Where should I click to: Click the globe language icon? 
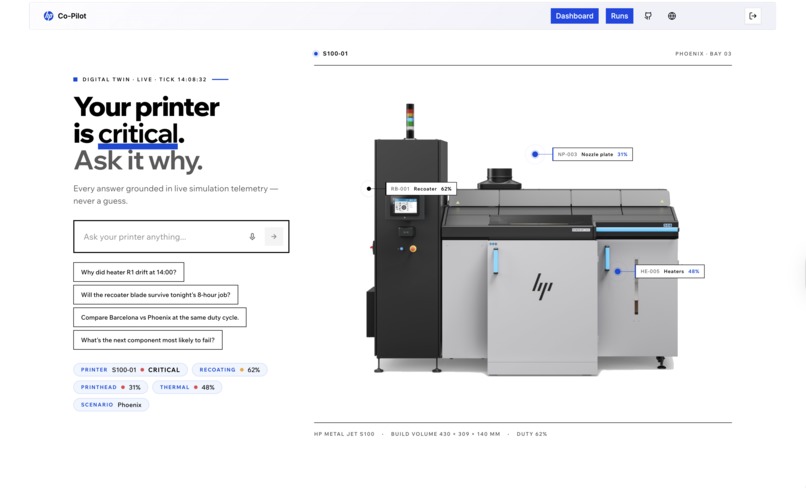point(672,16)
